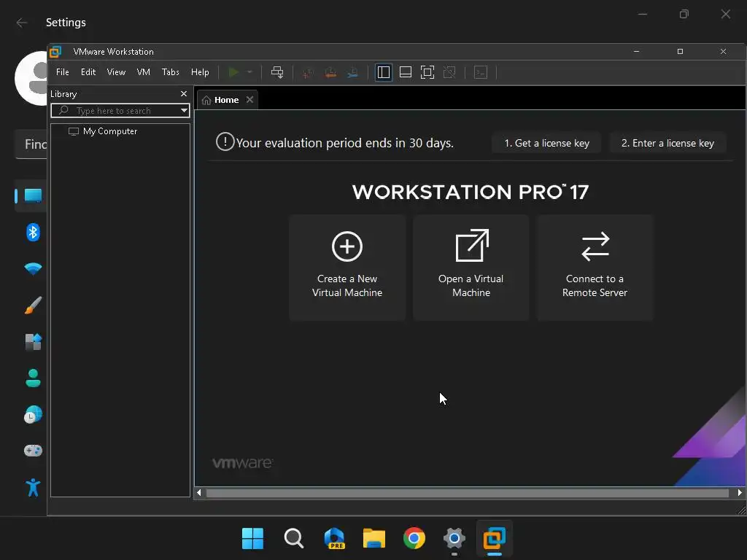Open the File menu
This screenshot has width=747, height=560.
63,72
